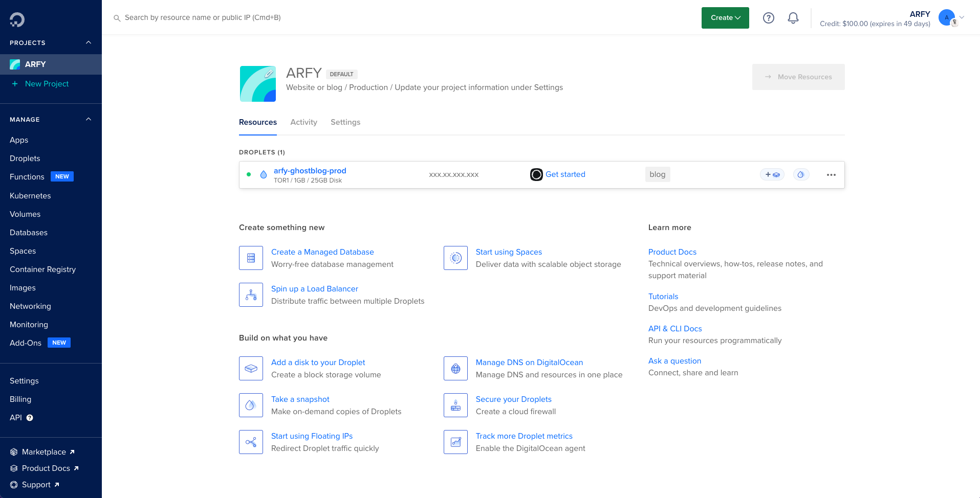Focus the resource search field
This screenshot has height=498, width=980.
coord(203,17)
